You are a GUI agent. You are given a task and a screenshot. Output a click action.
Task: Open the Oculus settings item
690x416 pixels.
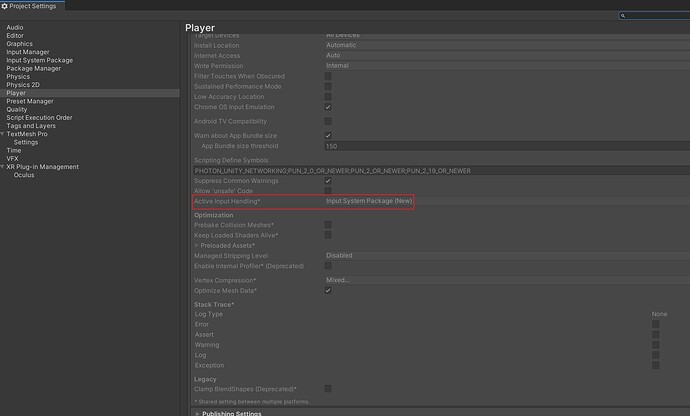click(25, 175)
